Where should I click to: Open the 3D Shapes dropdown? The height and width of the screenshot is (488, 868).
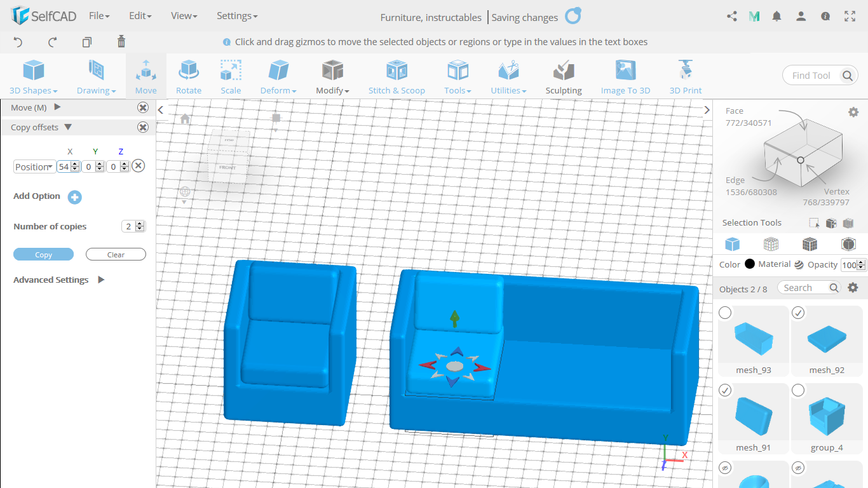click(34, 76)
